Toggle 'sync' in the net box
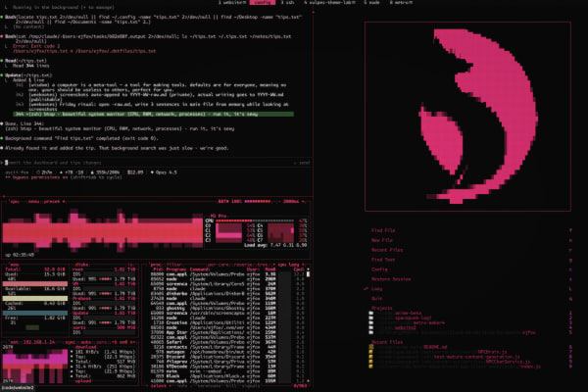588x392 pixels. 71,342
